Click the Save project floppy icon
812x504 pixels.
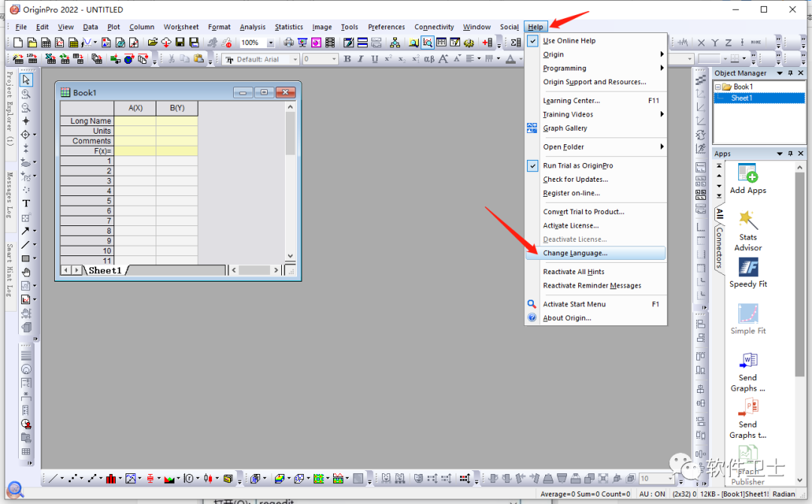pos(180,42)
